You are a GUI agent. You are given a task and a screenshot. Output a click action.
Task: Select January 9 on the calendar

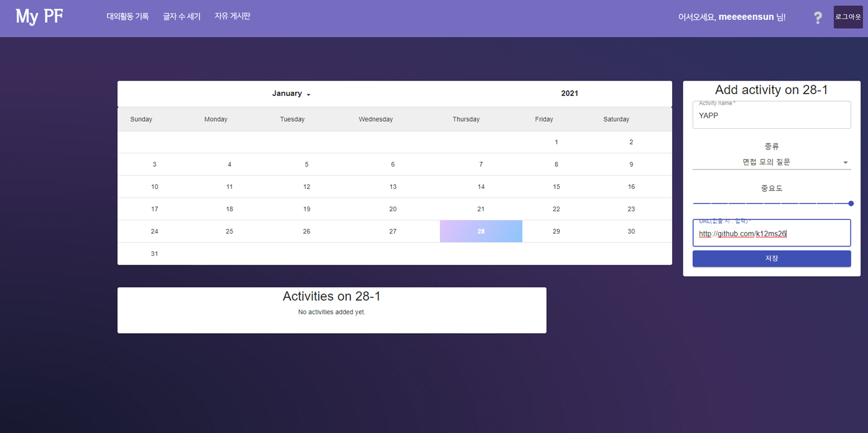coord(631,164)
